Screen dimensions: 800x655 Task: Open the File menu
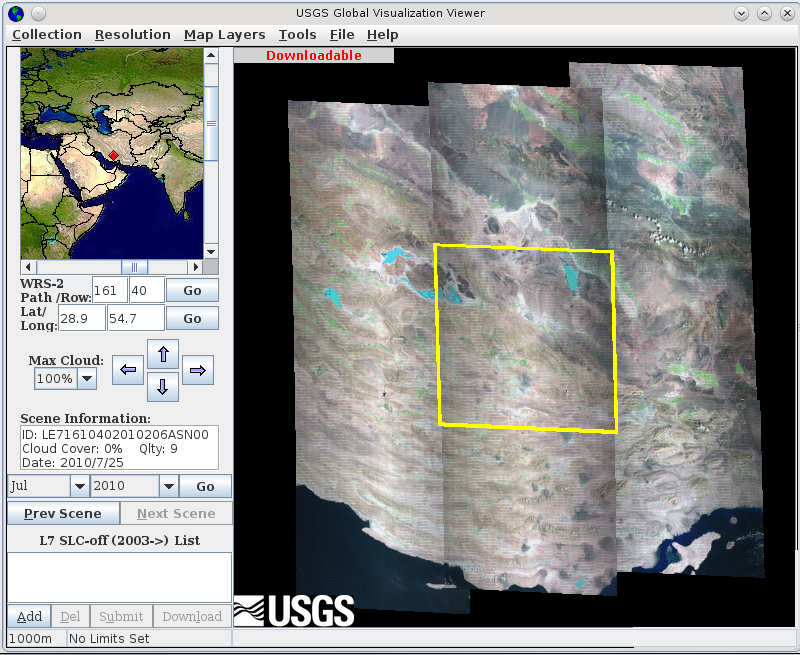[342, 35]
